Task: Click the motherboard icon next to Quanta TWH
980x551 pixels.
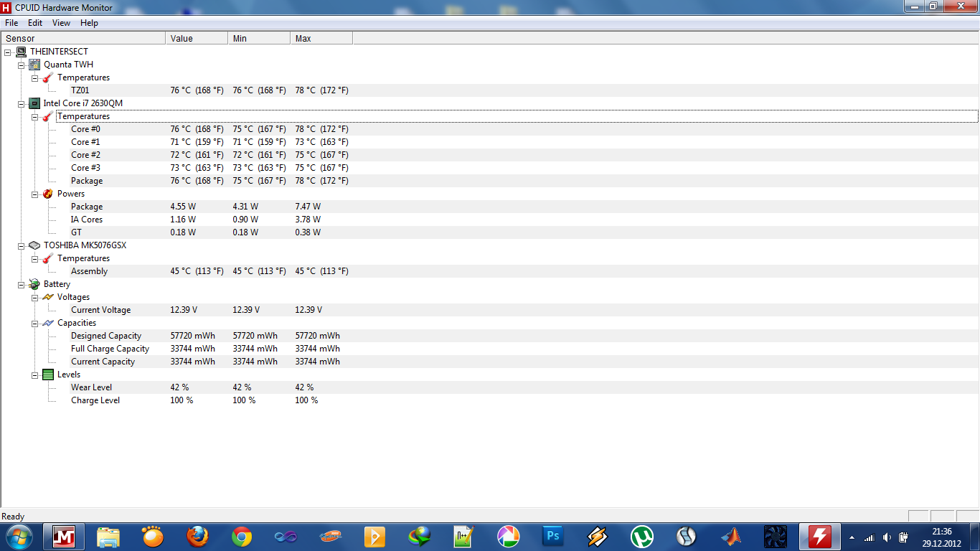Action: [34, 65]
